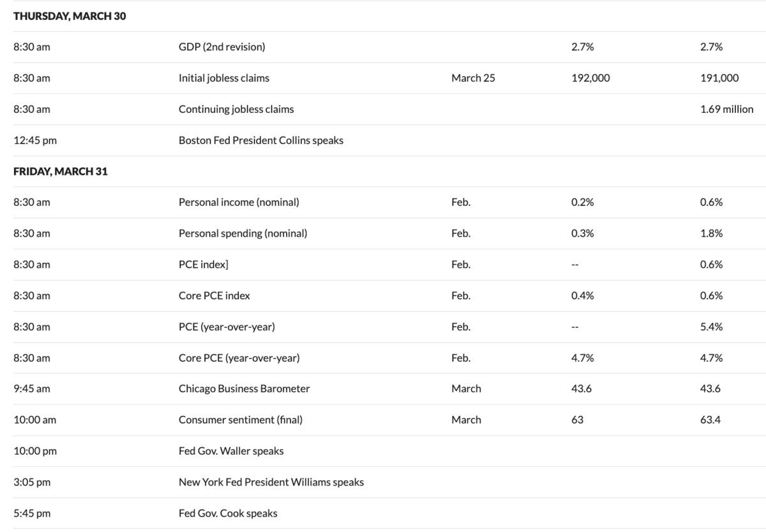Click the Thursday, March 30 date header
Screen dimensions: 766x532
(x=70, y=16)
